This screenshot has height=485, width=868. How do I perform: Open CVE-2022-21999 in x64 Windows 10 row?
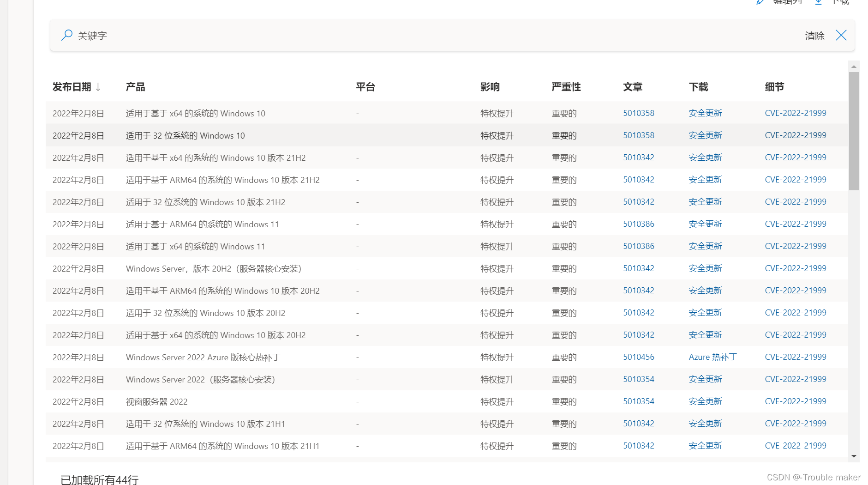pos(796,113)
